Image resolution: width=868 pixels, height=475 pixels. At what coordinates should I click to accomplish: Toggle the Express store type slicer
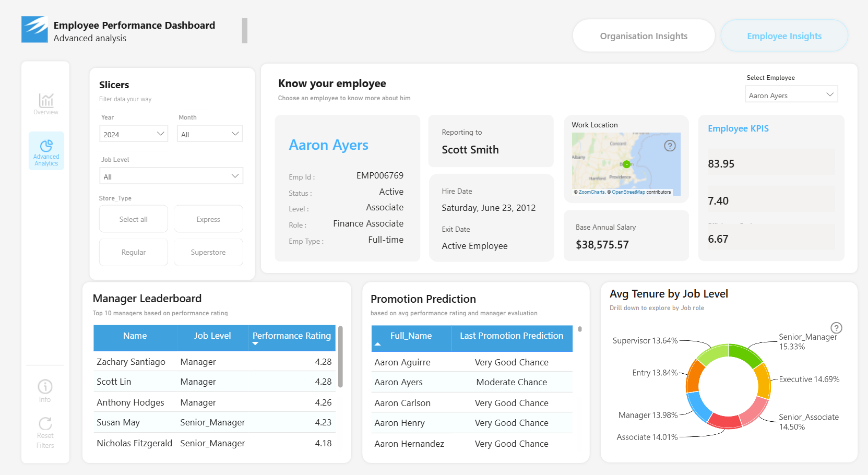tap(208, 219)
